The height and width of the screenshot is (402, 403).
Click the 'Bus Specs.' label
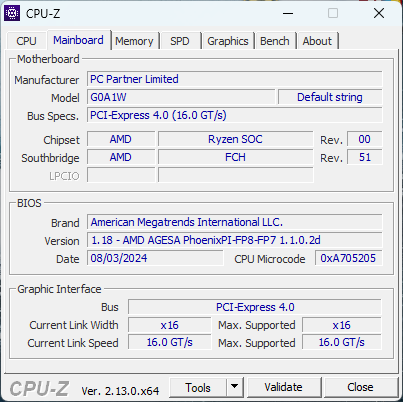pyautogui.click(x=53, y=116)
